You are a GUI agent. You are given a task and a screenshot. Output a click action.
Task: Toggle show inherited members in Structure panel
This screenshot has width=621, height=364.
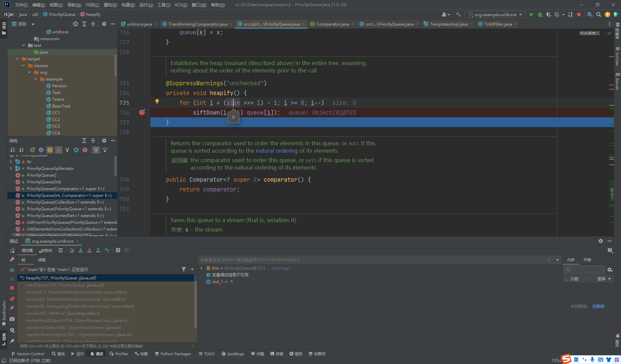pyautogui.click(x=67, y=150)
